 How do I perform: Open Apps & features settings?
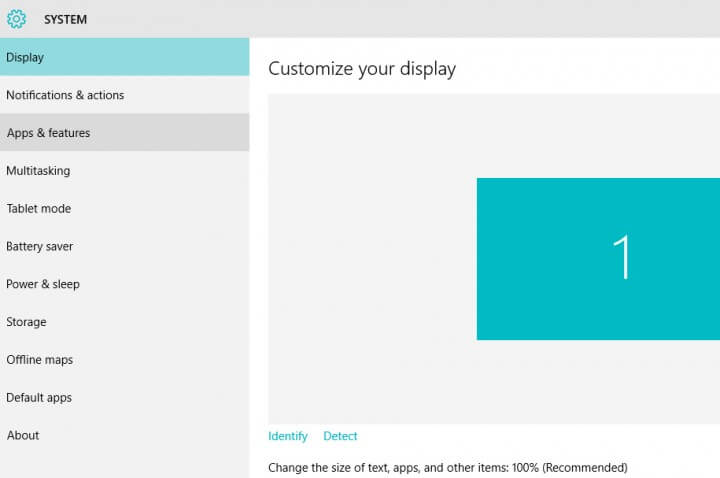pos(124,133)
